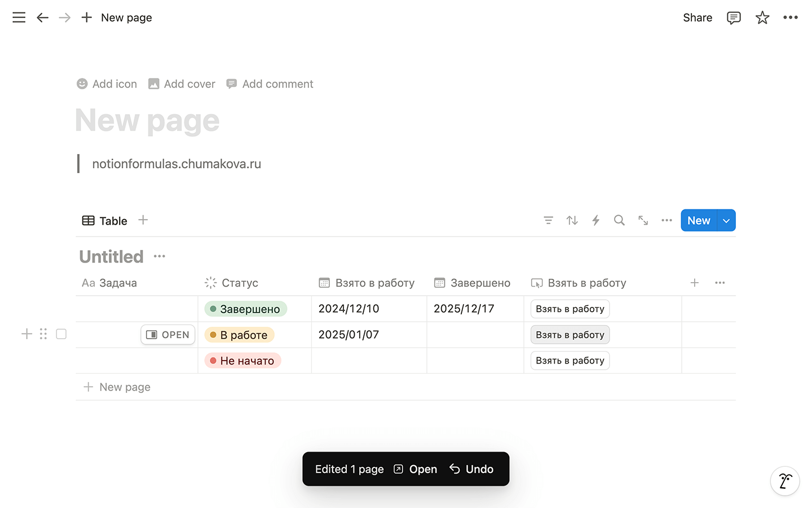Screen dimensions: 812x508
Task: Click Add icon above the title
Action: 107,84
